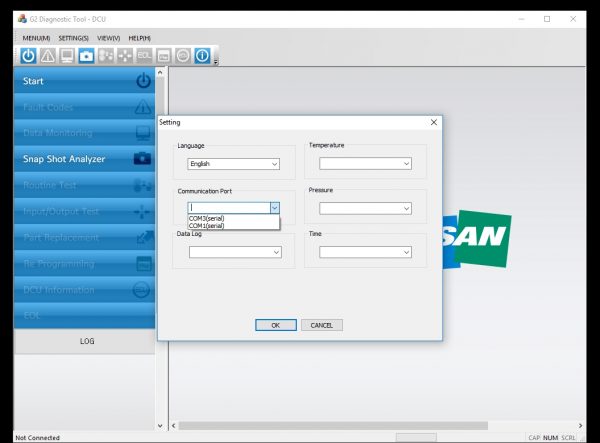Click the blue Info toolbar icon

coord(202,56)
